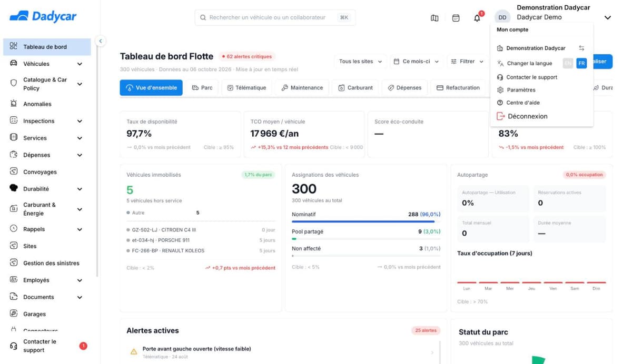Click the Véhicules car icon in sidebar
The height and width of the screenshot is (364, 632).
[x=14, y=64]
